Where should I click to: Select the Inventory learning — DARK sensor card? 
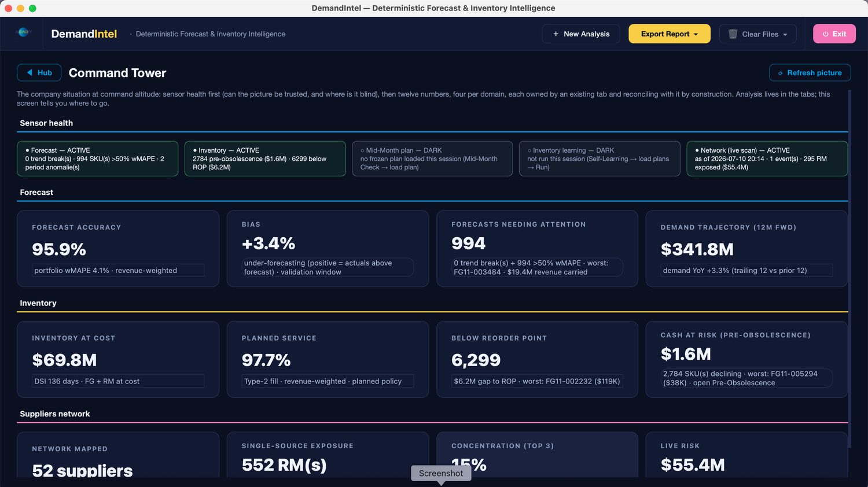[599, 158]
